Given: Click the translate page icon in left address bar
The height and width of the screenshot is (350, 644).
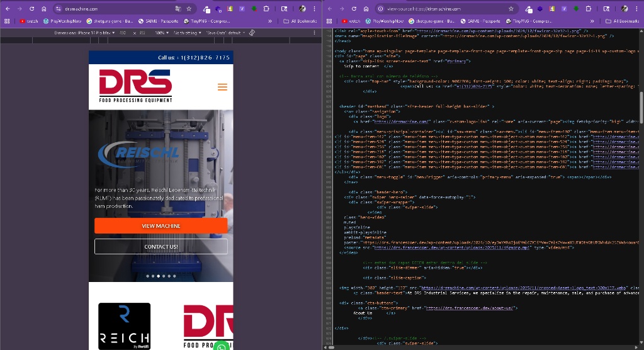Looking at the screenshot, I should point(178,9).
